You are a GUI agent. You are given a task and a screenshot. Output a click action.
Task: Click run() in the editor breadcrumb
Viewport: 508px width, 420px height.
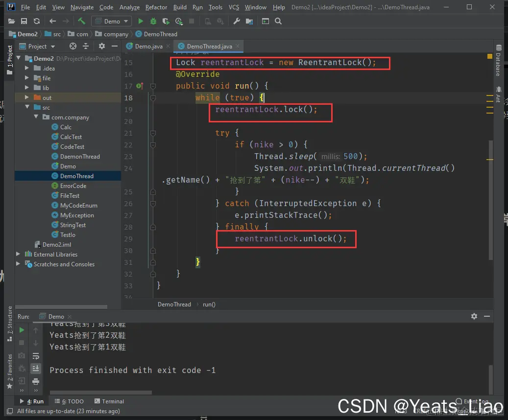[x=209, y=304]
